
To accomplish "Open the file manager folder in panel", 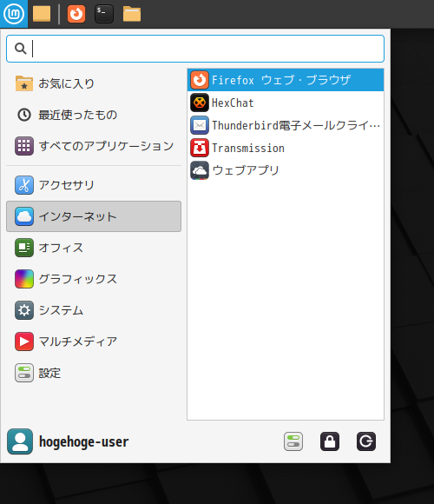I will tap(132, 14).
